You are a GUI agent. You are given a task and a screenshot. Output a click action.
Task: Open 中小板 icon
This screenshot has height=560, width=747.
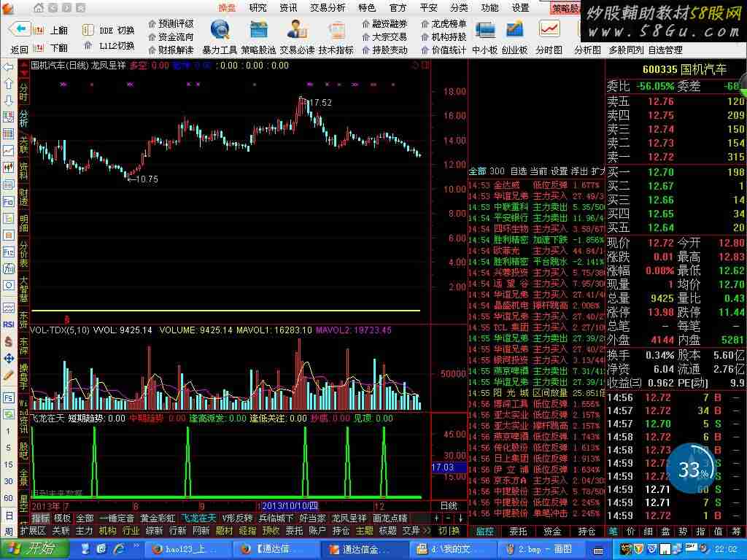tap(485, 31)
